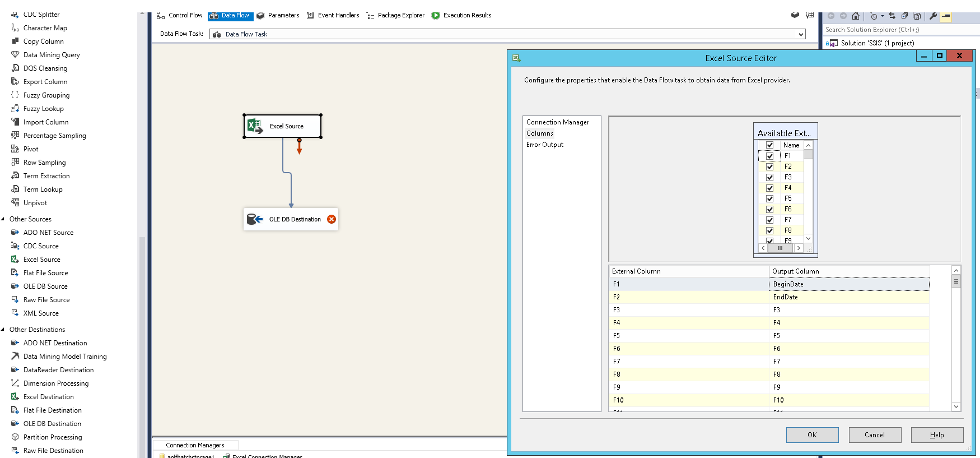Open the Variables icon in designer toolbar
The width and height of the screenshot is (980, 458).
[x=810, y=15]
